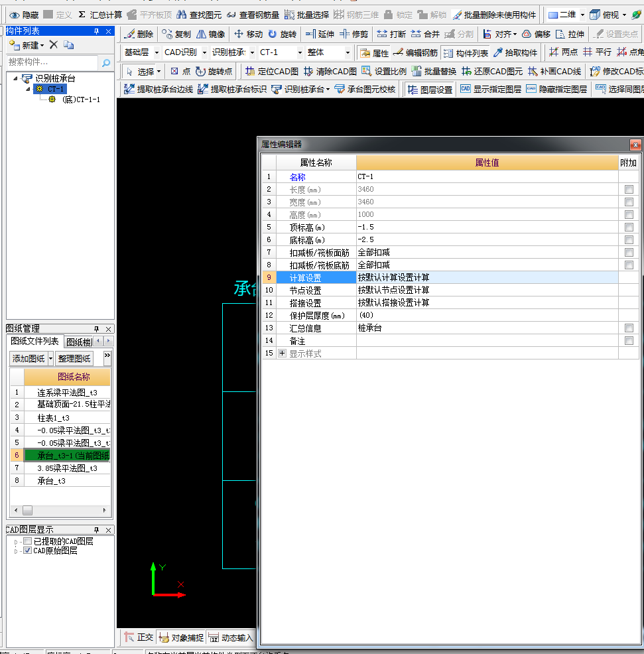The image size is (644, 654).
Task: Toggle 已提取的CAD图层 checkbox
Action: point(28,541)
